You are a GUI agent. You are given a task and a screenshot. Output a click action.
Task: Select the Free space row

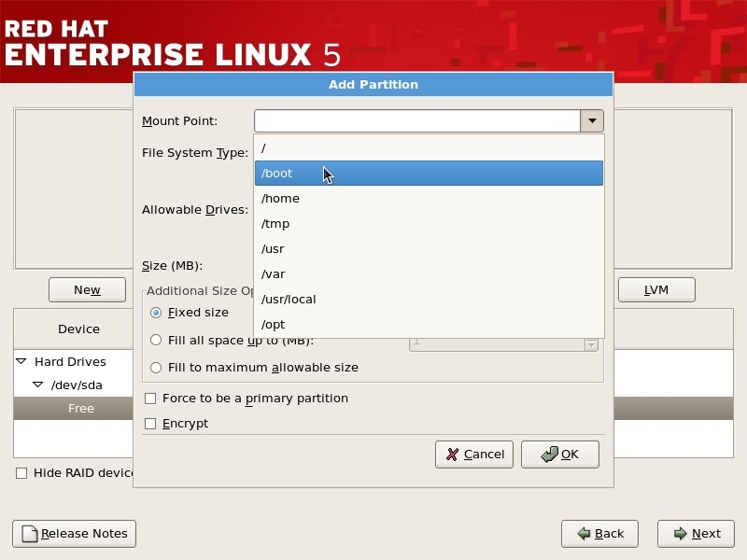(74, 409)
